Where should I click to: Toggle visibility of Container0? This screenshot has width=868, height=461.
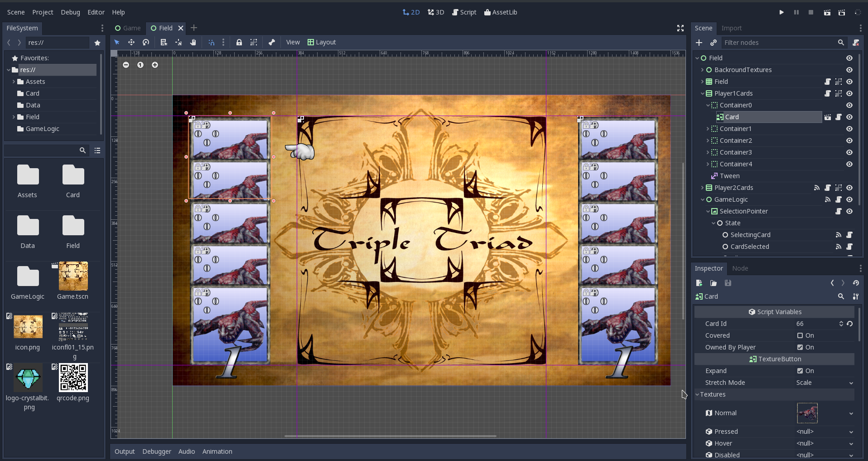point(849,105)
